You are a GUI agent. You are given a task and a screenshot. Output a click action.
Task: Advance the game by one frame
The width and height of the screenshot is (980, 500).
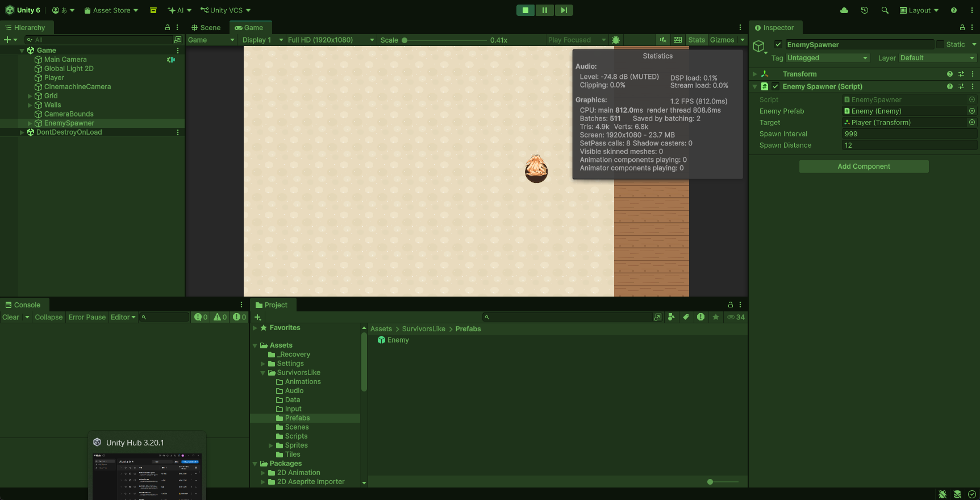(x=564, y=10)
